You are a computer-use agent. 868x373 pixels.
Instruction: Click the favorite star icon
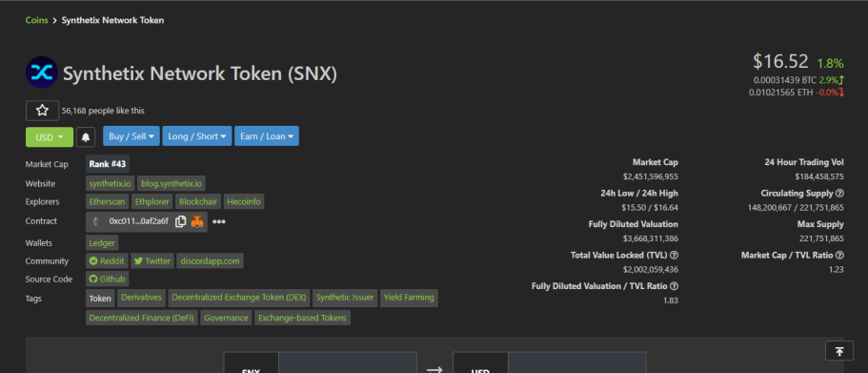coord(42,111)
